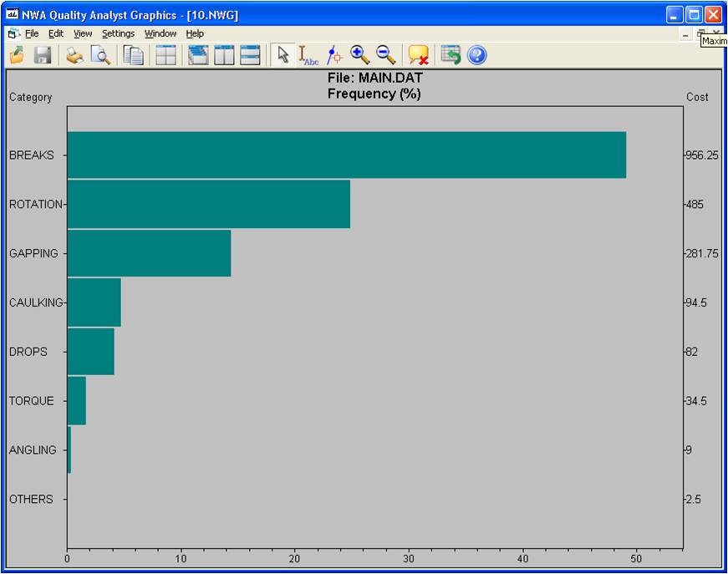Click the cascade windows toolbar icon
This screenshot has height=574, width=728.
tap(198, 55)
